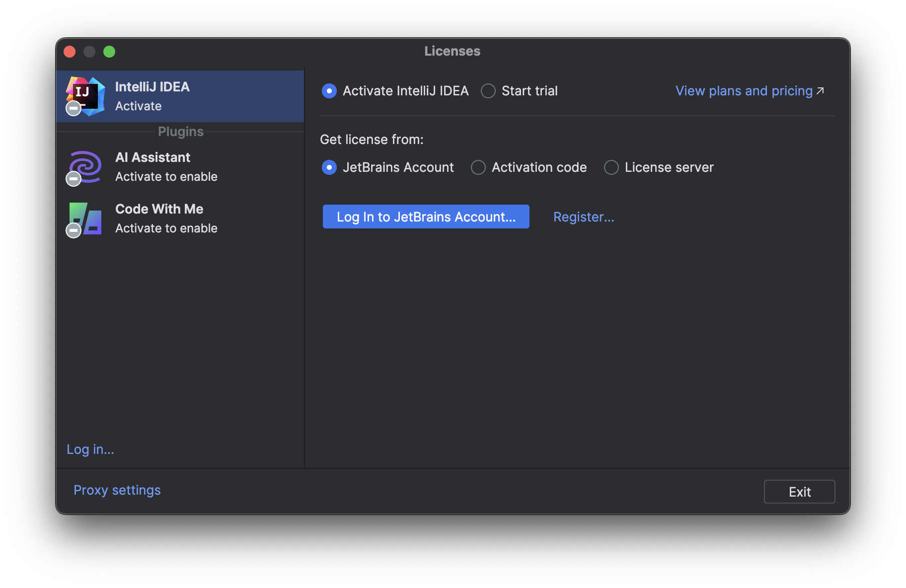This screenshot has width=906, height=588.
Task: Click the Log in… link in sidebar
Action: 90,449
